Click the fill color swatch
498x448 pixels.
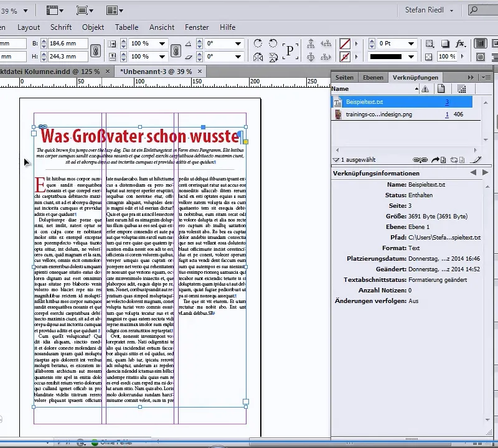(345, 44)
